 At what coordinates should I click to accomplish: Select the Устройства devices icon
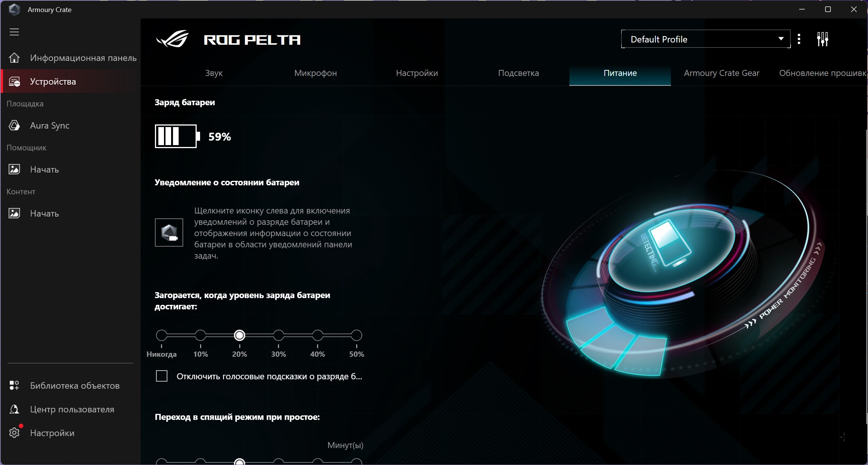click(x=14, y=82)
